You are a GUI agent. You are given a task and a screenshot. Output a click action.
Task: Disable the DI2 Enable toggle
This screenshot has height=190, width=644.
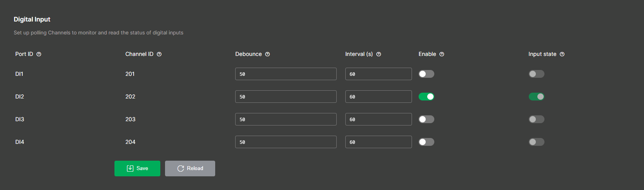pyautogui.click(x=426, y=97)
